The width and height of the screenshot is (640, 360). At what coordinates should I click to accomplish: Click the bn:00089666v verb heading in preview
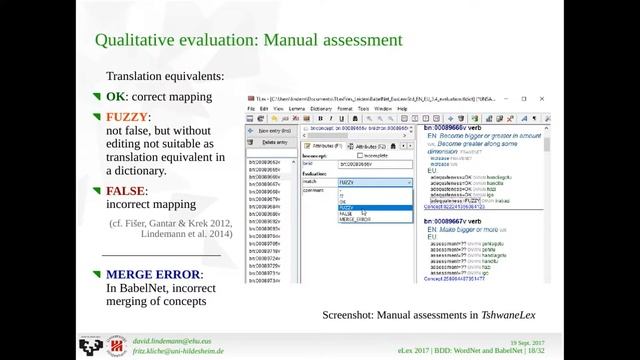[452, 128]
